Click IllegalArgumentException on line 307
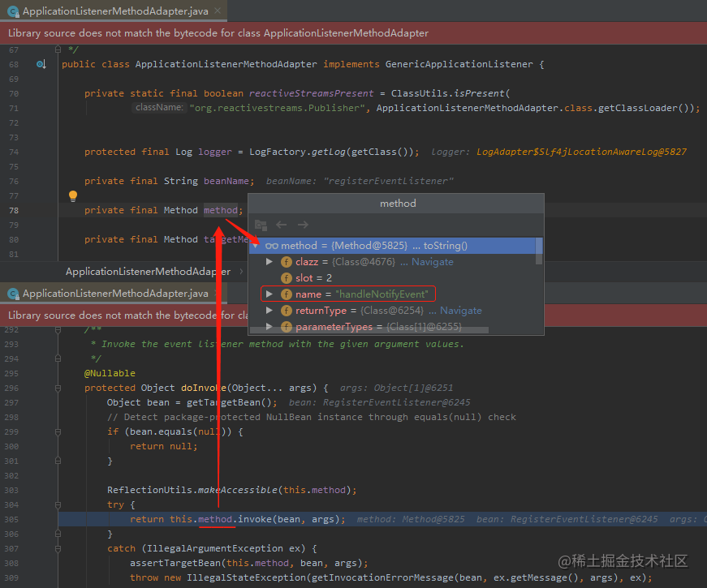707x588 pixels. tap(214, 548)
